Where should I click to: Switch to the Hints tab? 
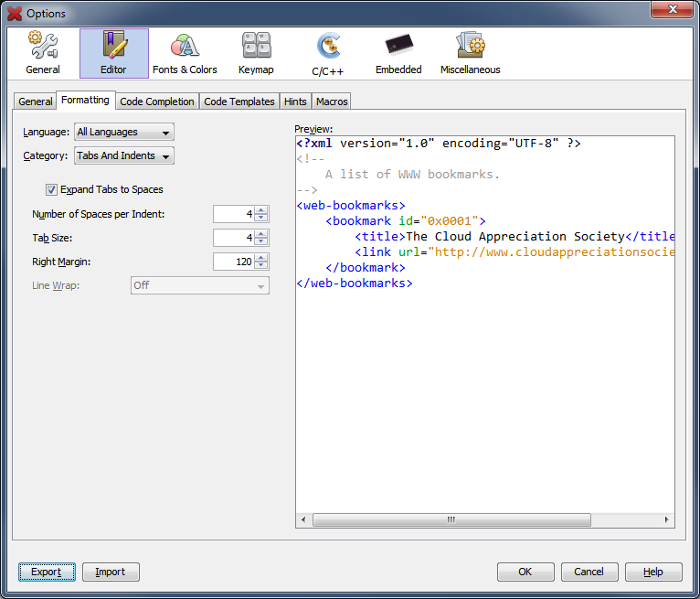tap(295, 102)
